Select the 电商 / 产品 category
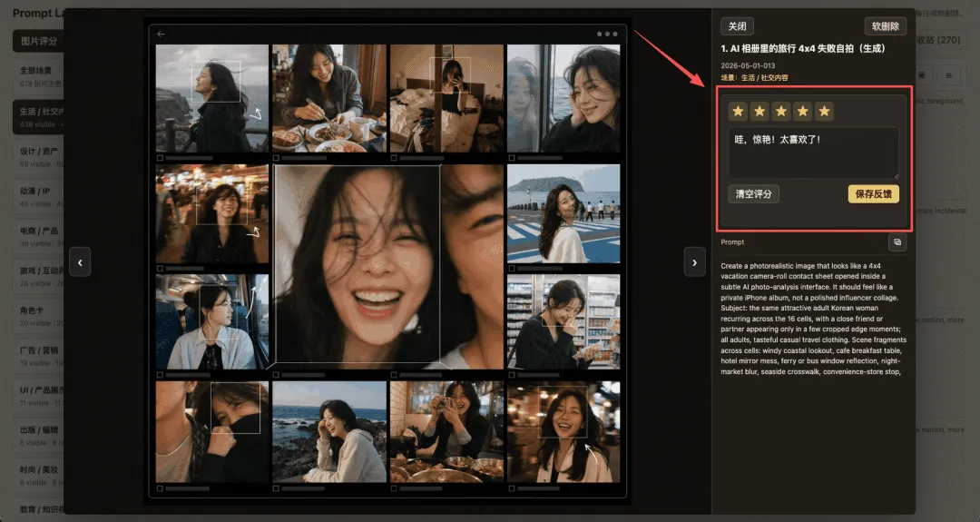The image size is (980, 522). (39, 236)
